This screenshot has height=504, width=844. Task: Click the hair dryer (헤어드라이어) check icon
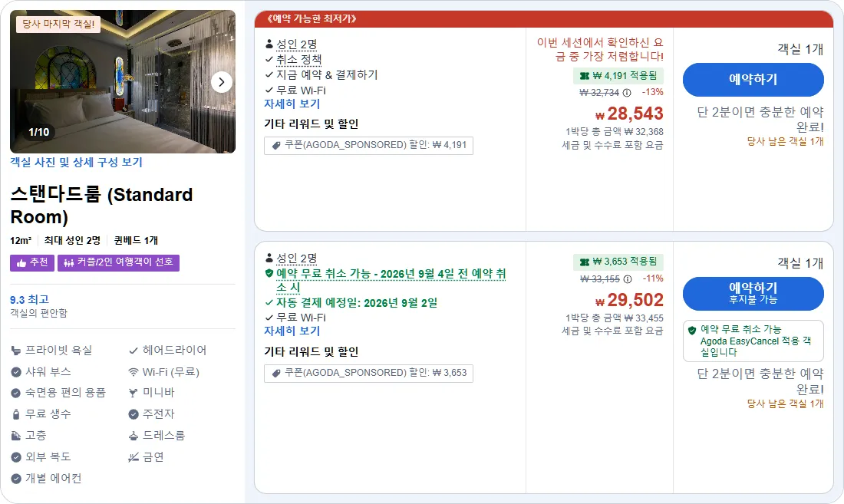tap(133, 351)
